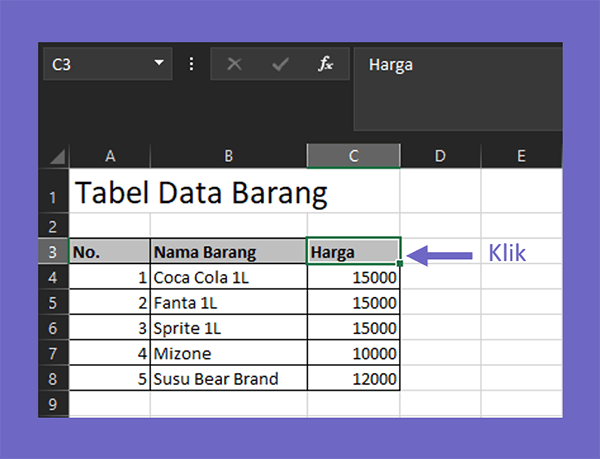Image resolution: width=600 pixels, height=459 pixels.
Task: Select row 4 header
Action: click(54, 277)
